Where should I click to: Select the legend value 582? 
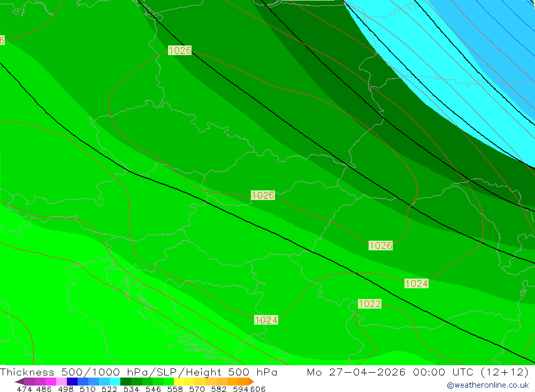coord(218,389)
